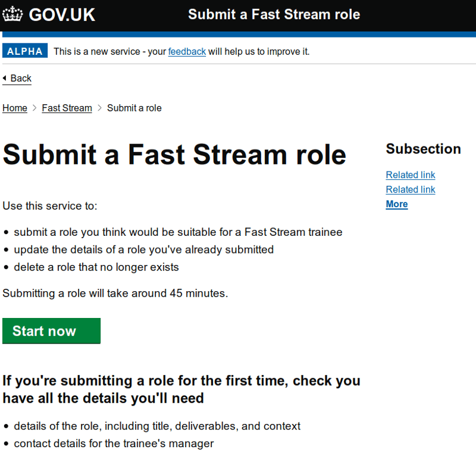Go back using the Back link text
Viewport: 476px width, 474px height.
click(21, 79)
